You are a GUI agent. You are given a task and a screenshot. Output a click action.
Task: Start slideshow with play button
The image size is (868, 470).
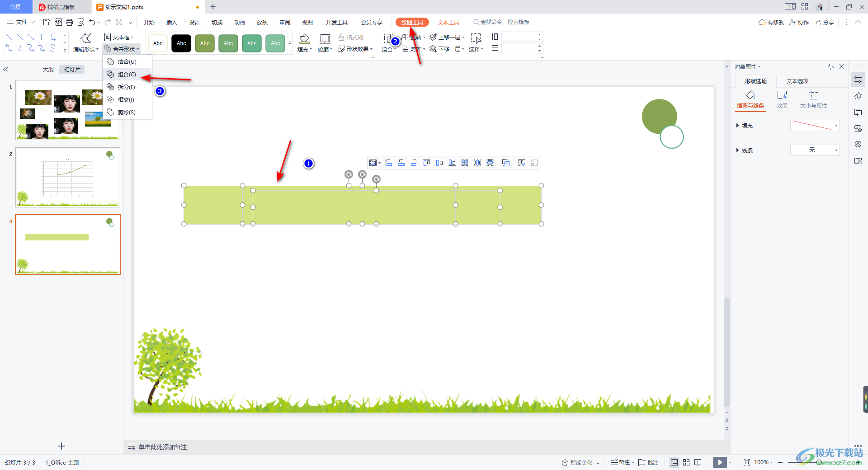720,462
